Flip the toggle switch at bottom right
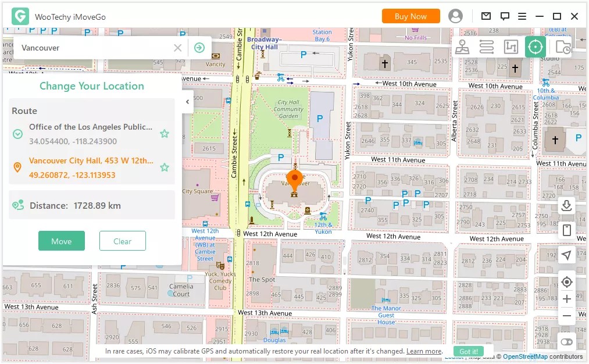The height and width of the screenshot is (364, 589). pos(566,342)
